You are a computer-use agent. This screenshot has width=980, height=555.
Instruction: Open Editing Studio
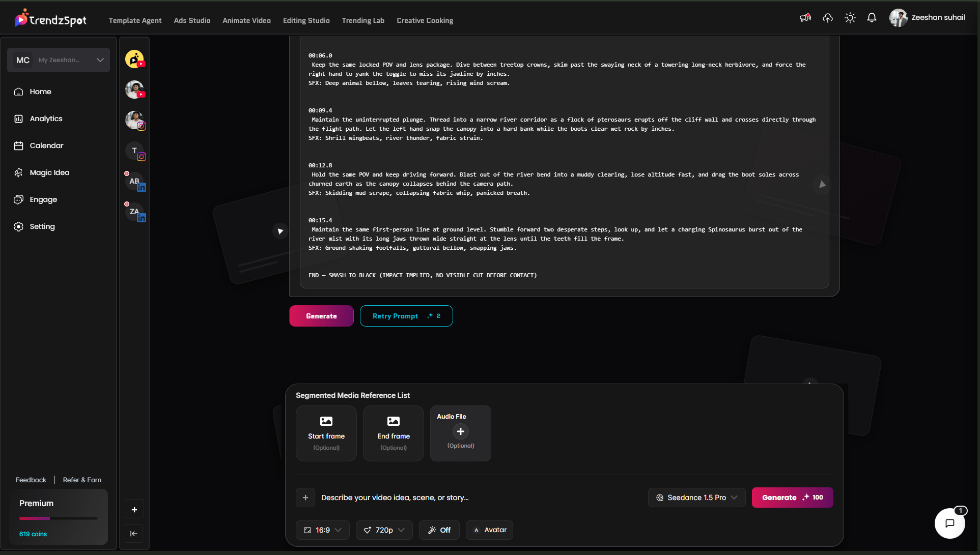coord(306,20)
